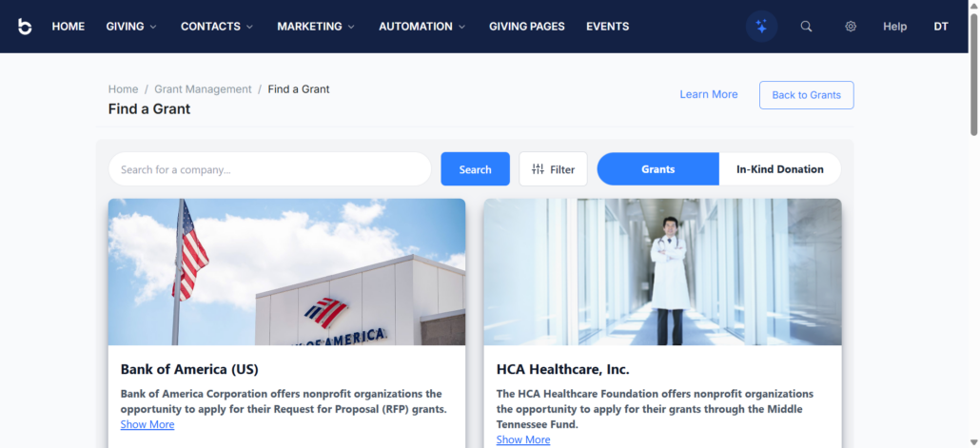Go to the Events menu item
The height and width of the screenshot is (448, 980).
coord(607,27)
